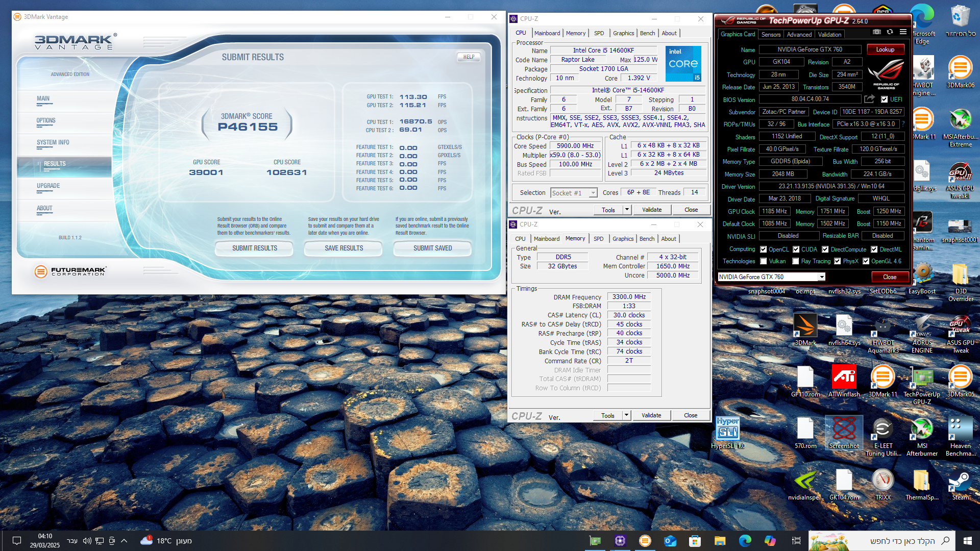This screenshot has width=980, height=551.
Task: Open the GPU-Z hamburger menu
Action: (903, 32)
